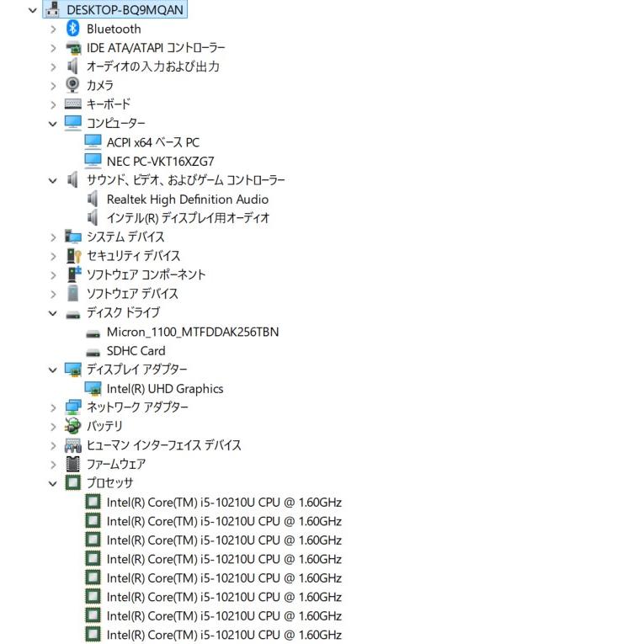
Task: Select the "カメラ" label
Action: [100, 85]
